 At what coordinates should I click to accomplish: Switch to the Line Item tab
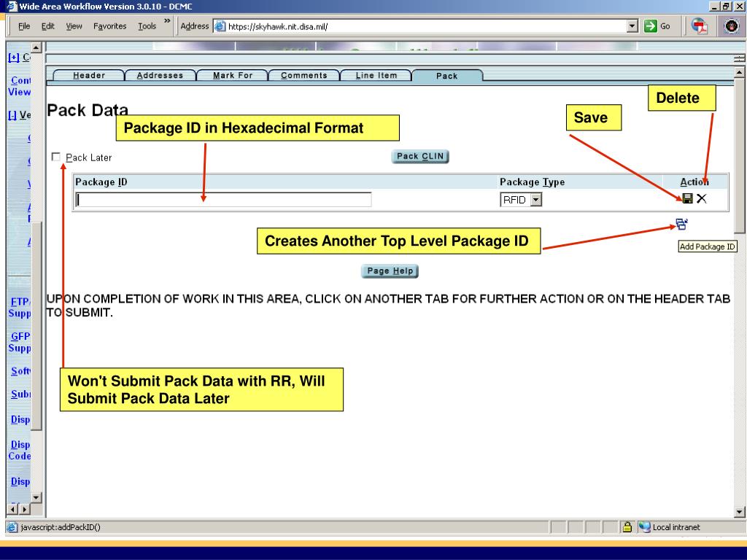tap(376, 75)
